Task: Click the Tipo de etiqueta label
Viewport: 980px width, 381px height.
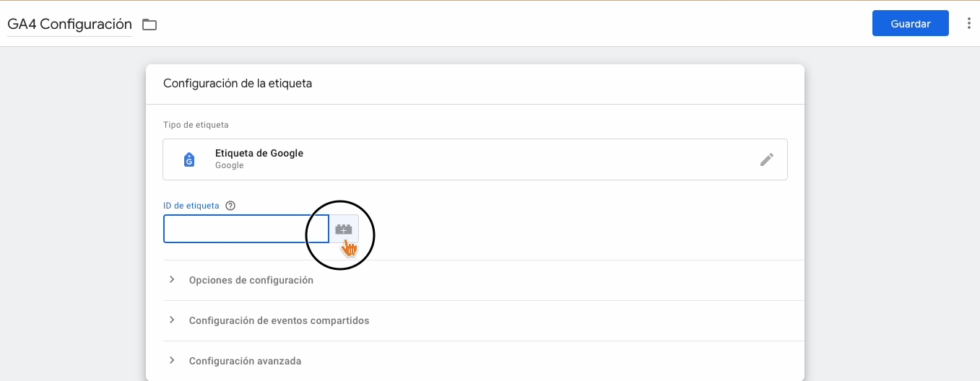Action: coord(196,125)
